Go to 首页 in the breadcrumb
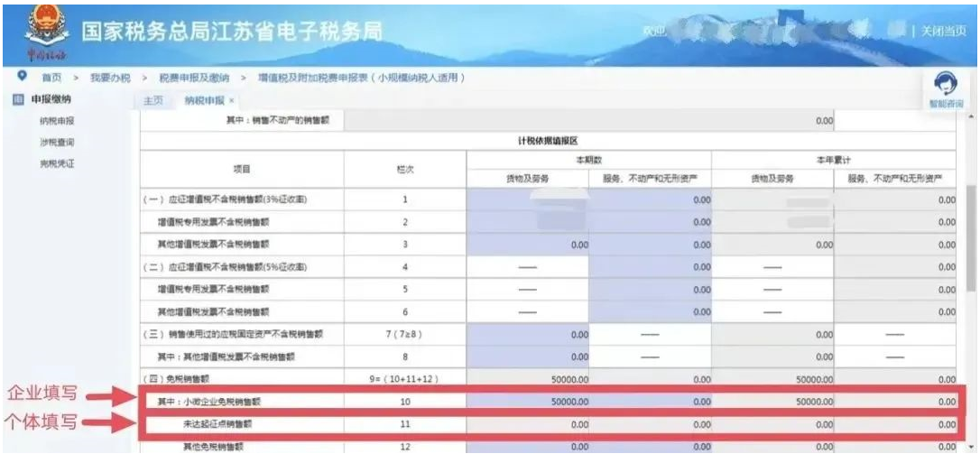This screenshot has height=463, width=980. click(x=51, y=79)
